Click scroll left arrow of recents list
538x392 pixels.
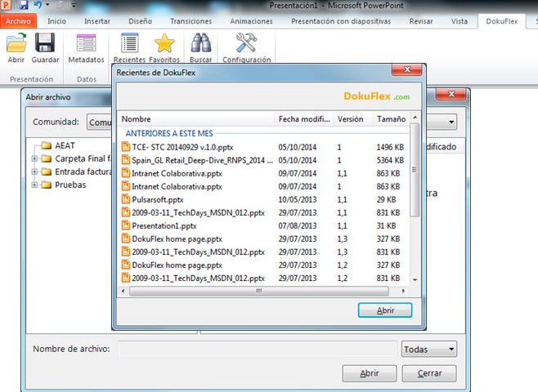[x=123, y=291]
